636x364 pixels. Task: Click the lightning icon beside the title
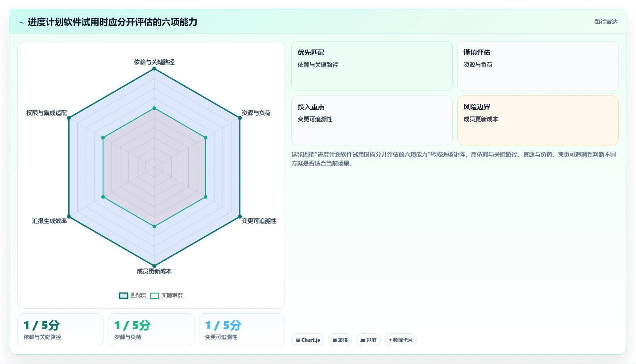21,22
